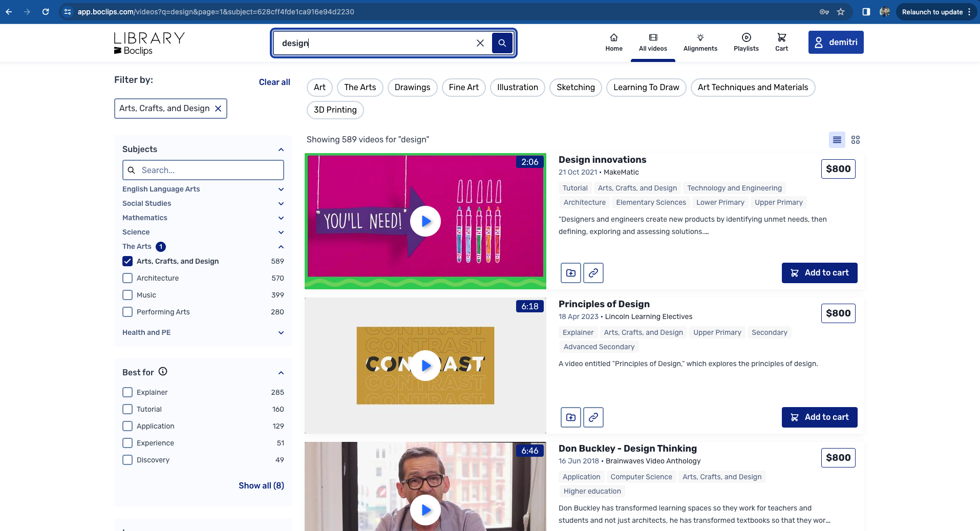Click Relaunch to update button
980x531 pixels.
pos(936,12)
